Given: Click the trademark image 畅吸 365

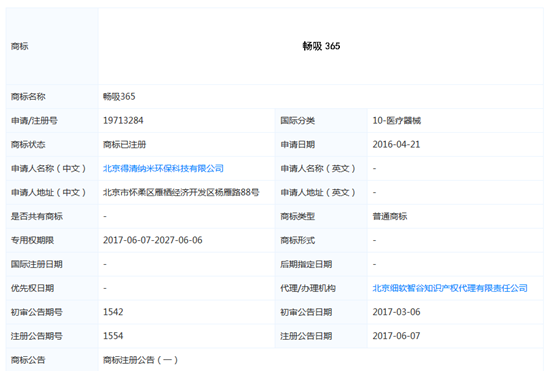Looking at the screenshot, I should (321, 46).
